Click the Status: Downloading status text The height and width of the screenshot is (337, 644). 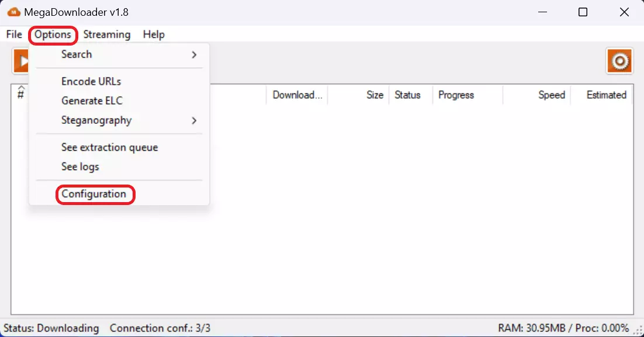51,328
